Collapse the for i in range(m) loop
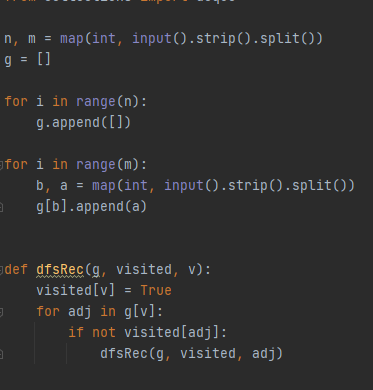Viewport: 373px width, 390px height. pos(1,165)
